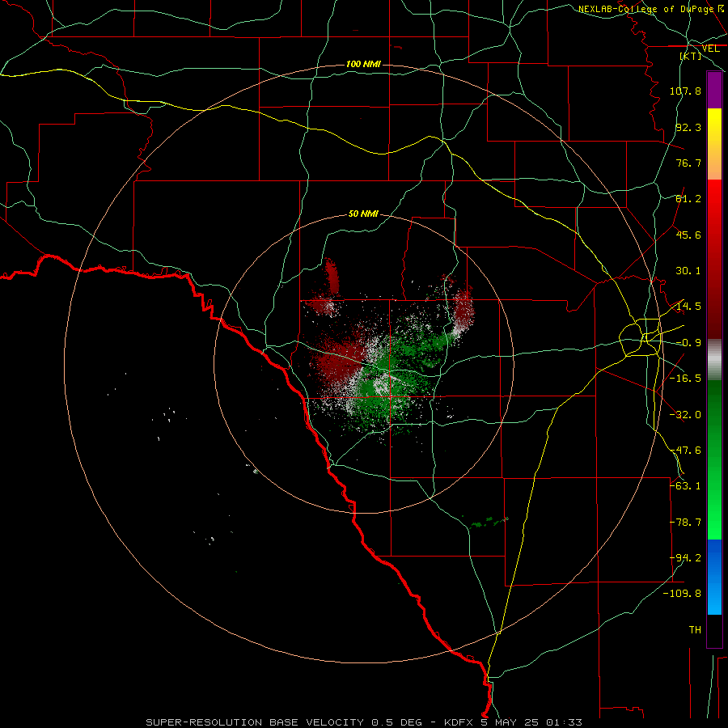Click the Super-Resolution Base Velocity caption

[x=363, y=722]
